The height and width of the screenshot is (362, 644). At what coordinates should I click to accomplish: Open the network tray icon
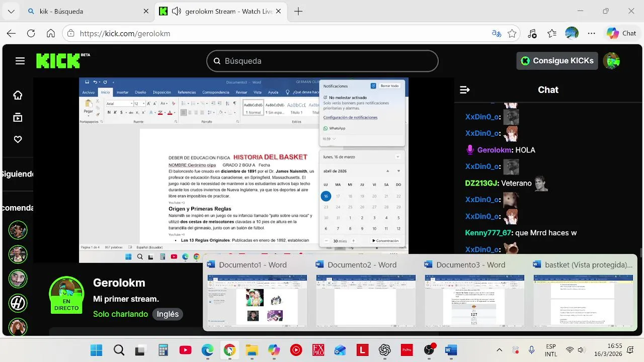[x=570, y=350]
